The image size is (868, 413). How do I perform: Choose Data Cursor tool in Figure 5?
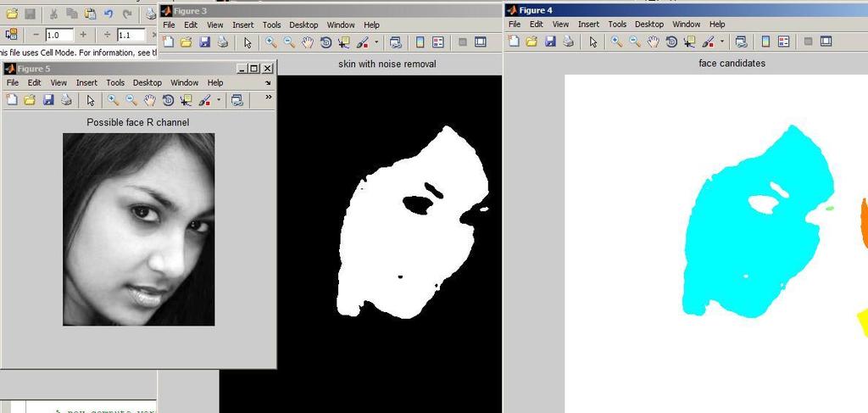click(186, 100)
